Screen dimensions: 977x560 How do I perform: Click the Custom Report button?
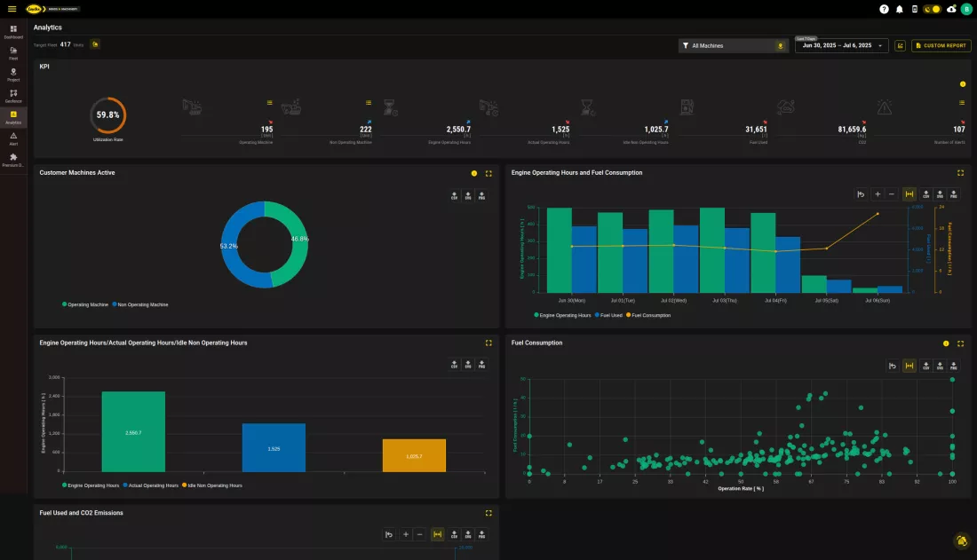click(941, 45)
